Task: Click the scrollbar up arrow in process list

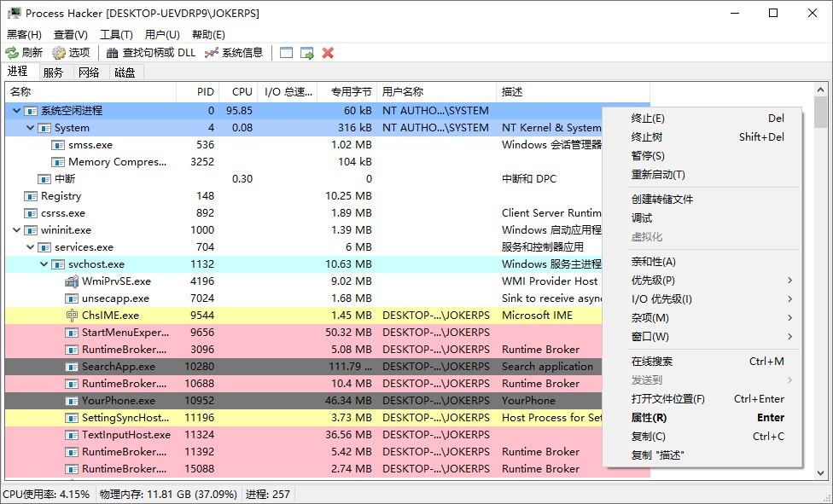Action: tap(820, 90)
